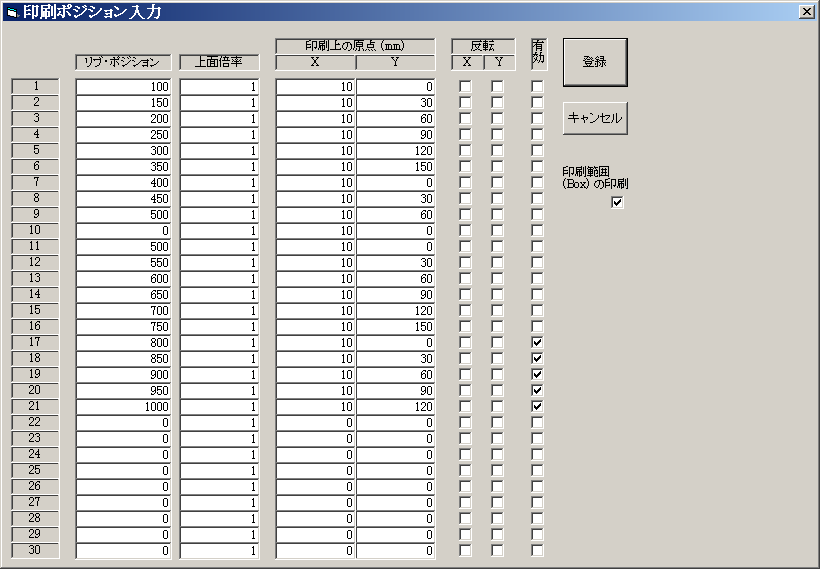Image resolution: width=820 pixels, height=569 pixels.
Task: Check the 反転 X checkbox in row 5
Action: coord(465,150)
